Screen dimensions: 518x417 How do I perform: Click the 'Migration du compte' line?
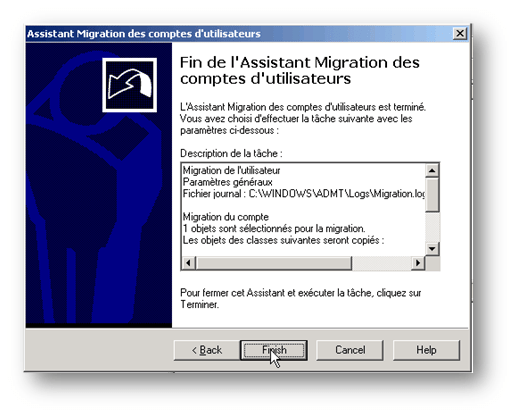tap(226, 217)
